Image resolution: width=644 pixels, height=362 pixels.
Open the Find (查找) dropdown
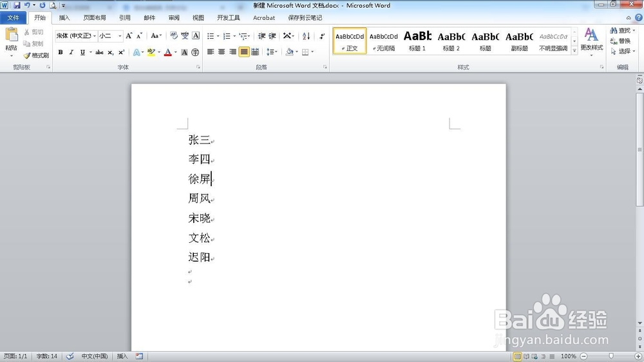pos(634,30)
